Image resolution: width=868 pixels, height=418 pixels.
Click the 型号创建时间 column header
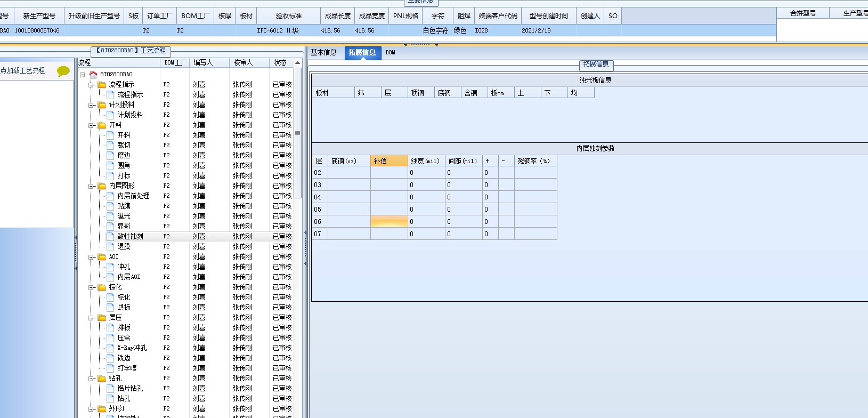[x=549, y=16]
